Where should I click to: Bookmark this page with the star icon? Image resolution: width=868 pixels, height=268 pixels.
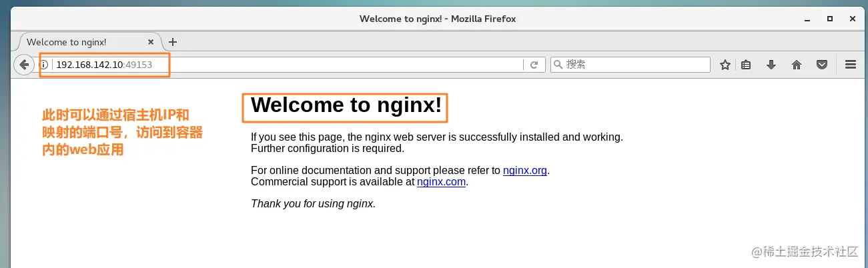(725, 65)
